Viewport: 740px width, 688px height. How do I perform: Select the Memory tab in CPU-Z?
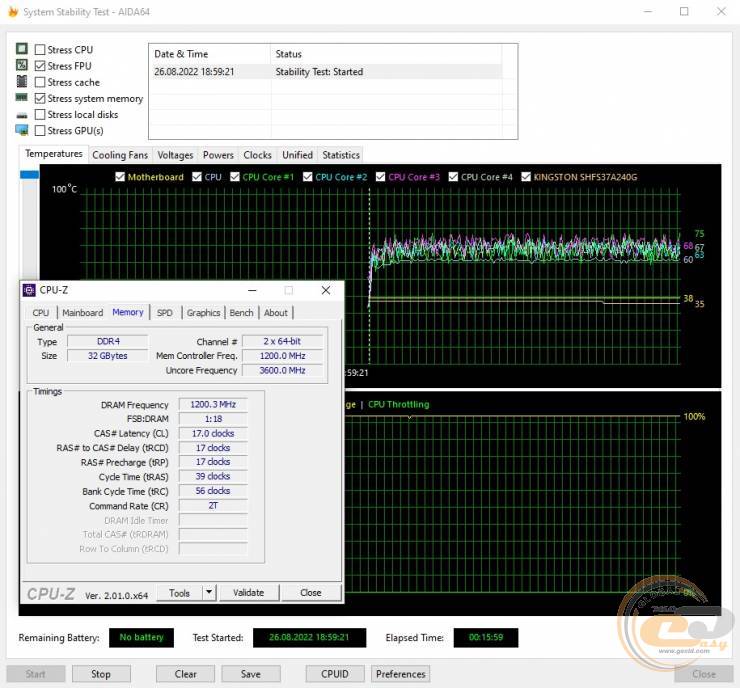click(x=128, y=312)
